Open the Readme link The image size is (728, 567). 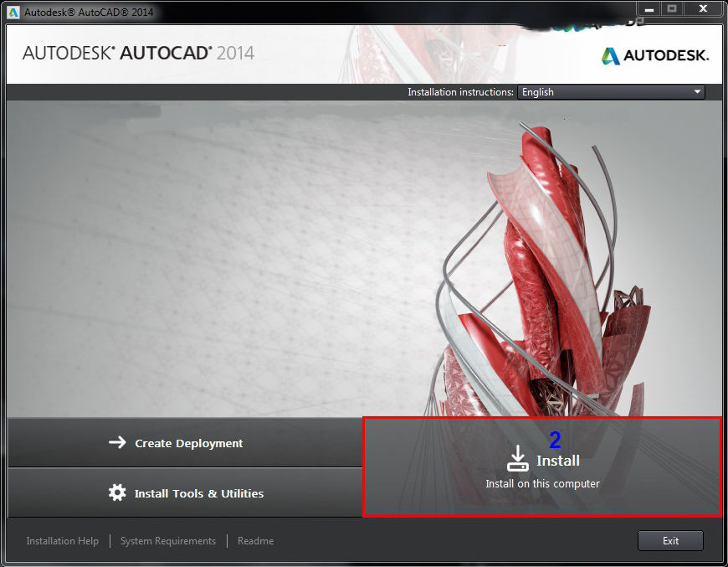255,541
